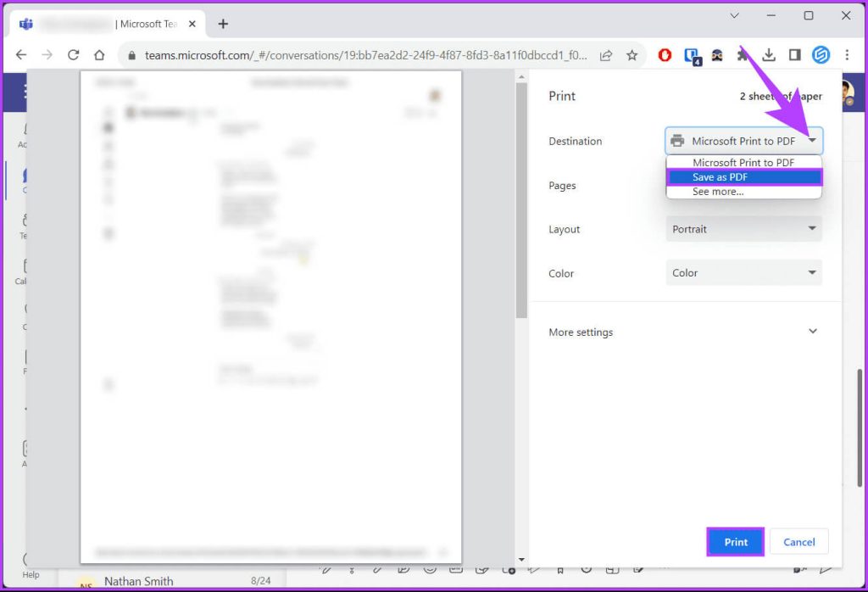Viewport: 868px width, 592px height.
Task: Open the Extensions puzzle piece menu
Action: click(x=743, y=55)
